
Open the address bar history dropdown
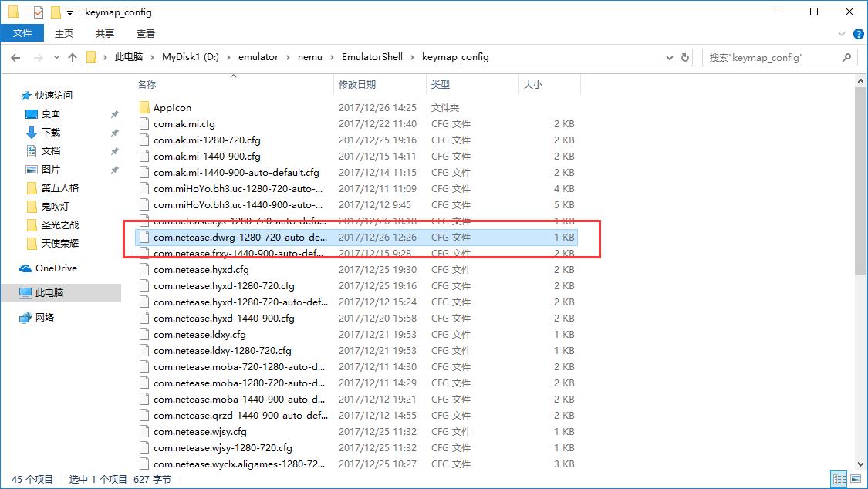[x=668, y=57]
